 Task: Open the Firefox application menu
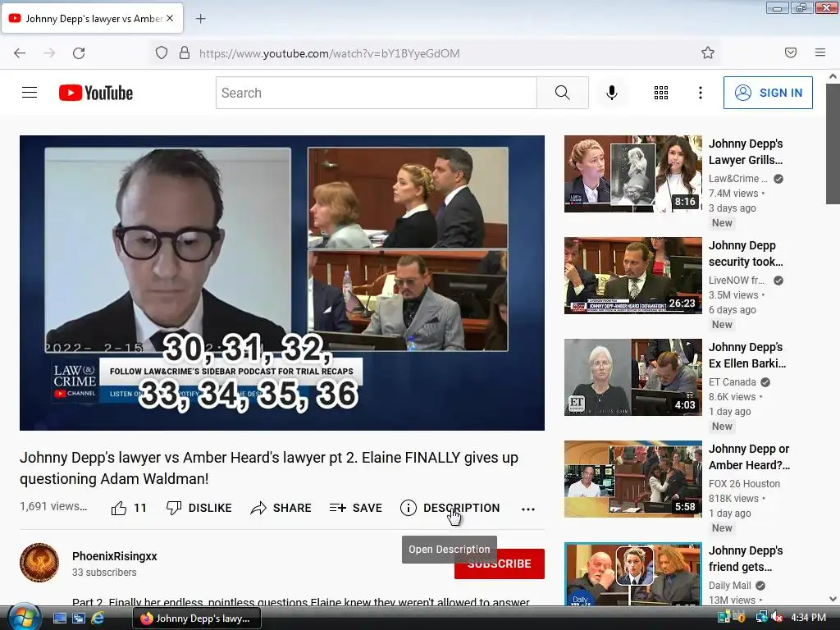coord(820,52)
